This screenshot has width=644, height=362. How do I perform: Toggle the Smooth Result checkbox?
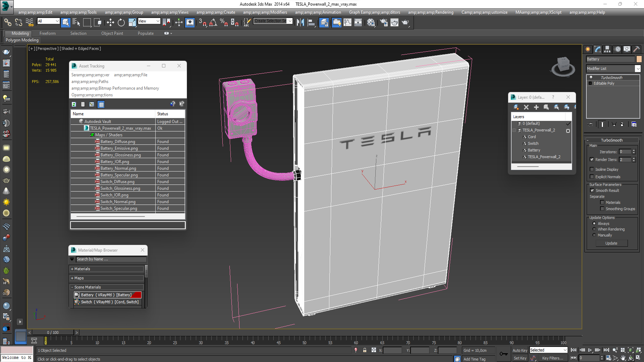coord(592,190)
